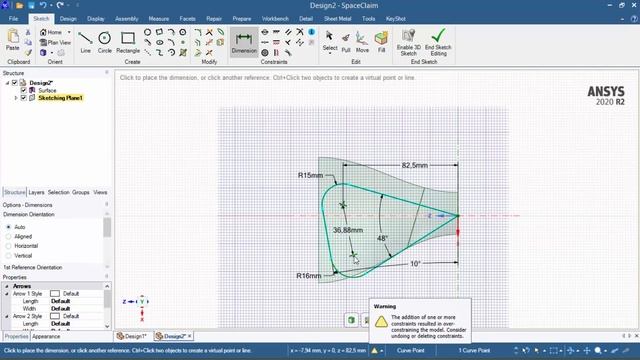Open the Repair ribbon tab
Viewport: 640px width, 360px height.
(214, 19)
